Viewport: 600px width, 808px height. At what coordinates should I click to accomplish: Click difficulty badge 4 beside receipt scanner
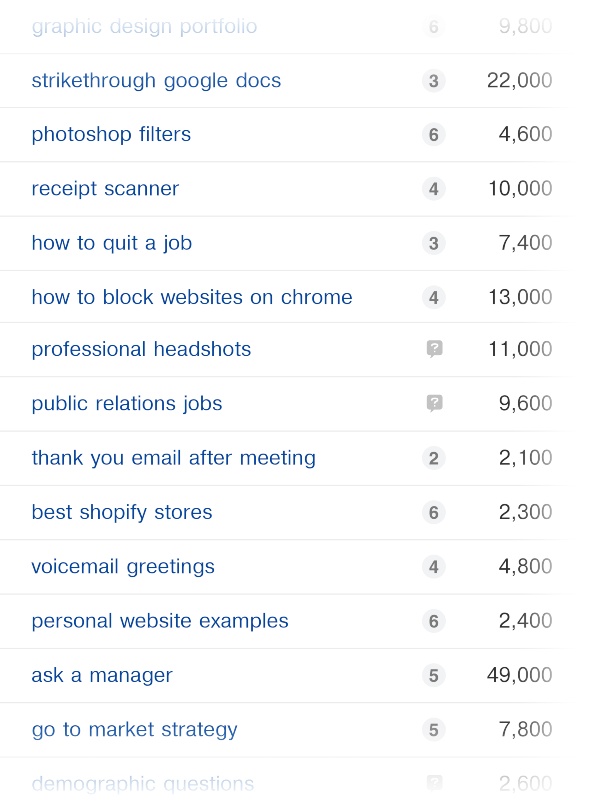tap(433, 189)
